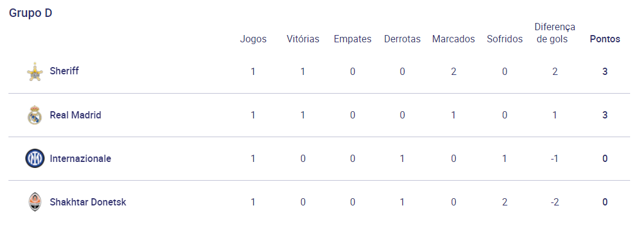This screenshot has height=226, width=644.
Task: Click the Real Madrid crest icon
Action: 35,115
